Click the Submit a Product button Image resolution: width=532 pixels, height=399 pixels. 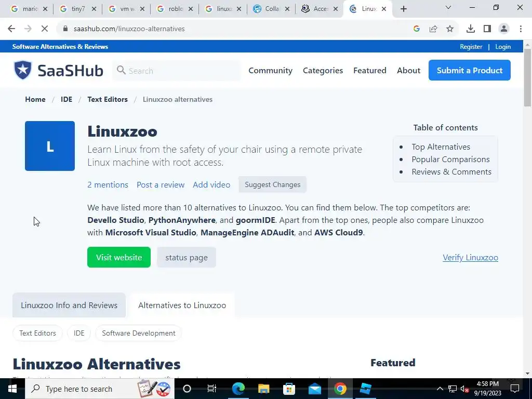[470, 70]
